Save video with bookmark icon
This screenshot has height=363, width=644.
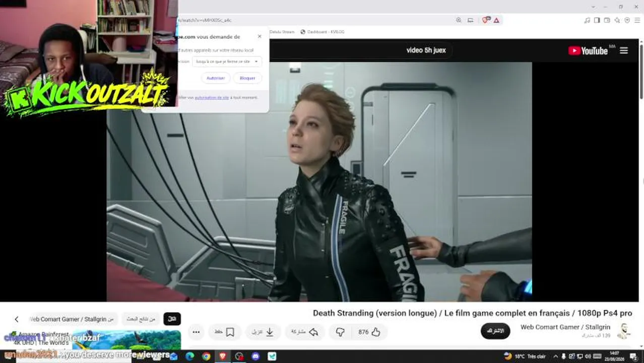pyautogui.click(x=225, y=332)
